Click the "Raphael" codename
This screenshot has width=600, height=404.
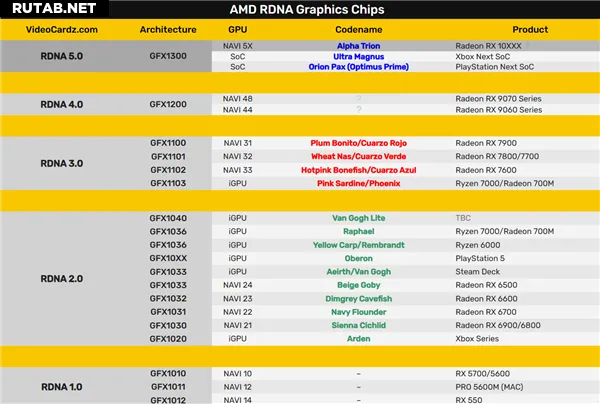coord(359,231)
